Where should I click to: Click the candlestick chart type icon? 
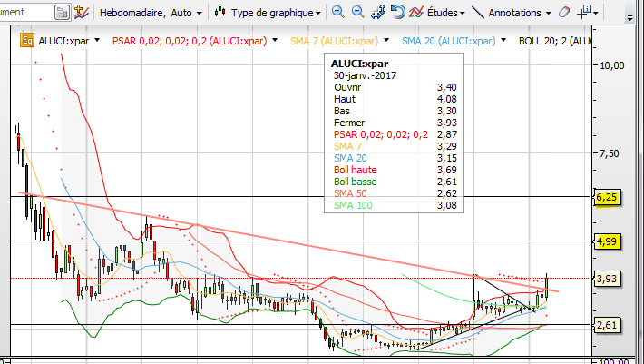220,12
